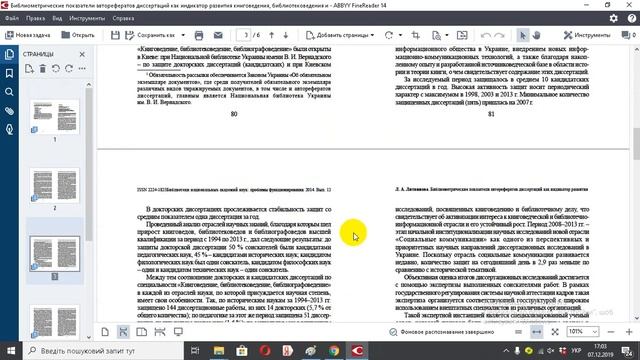The height and width of the screenshot is (360, 640).
Task: Open the Инструменты menu in menu bar
Action: pos(87,18)
